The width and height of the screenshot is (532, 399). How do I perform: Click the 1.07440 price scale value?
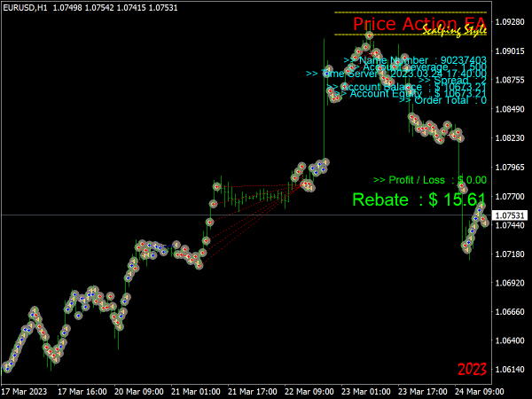point(510,225)
